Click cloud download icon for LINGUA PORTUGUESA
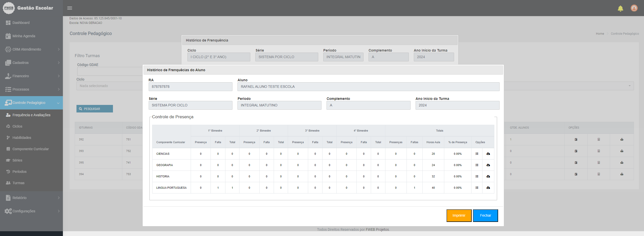 click(488, 188)
